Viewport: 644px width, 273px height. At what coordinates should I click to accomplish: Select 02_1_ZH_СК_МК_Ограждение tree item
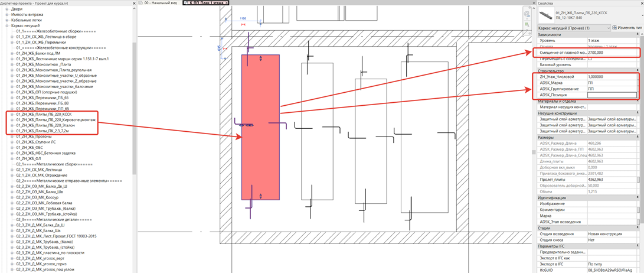click(42, 175)
